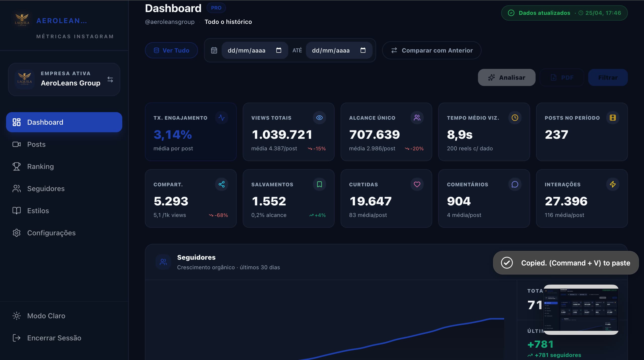The width and height of the screenshot is (644, 360).
Task: Enable Comparar com Anterior
Action: coord(431,50)
